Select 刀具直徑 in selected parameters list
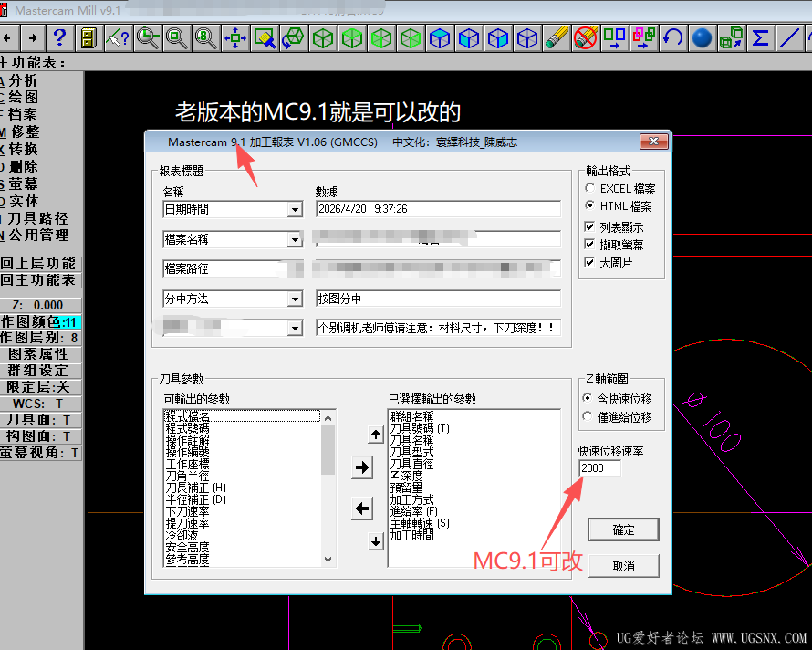This screenshot has width=812, height=650. [x=411, y=464]
